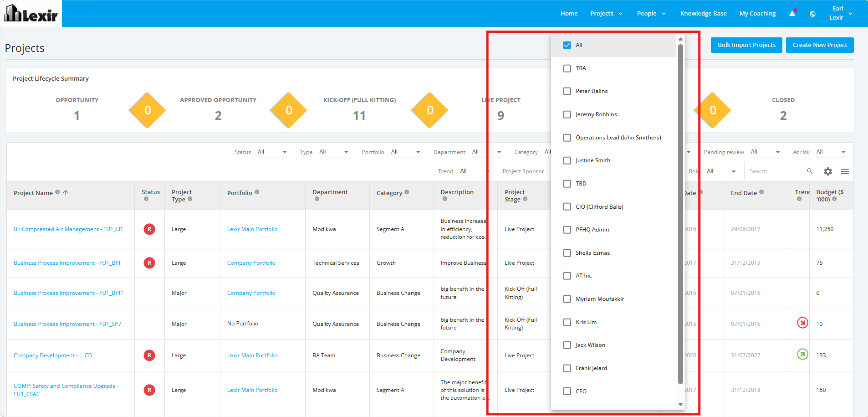Open the Status filter dropdown
868x417 pixels.
[x=273, y=152]
